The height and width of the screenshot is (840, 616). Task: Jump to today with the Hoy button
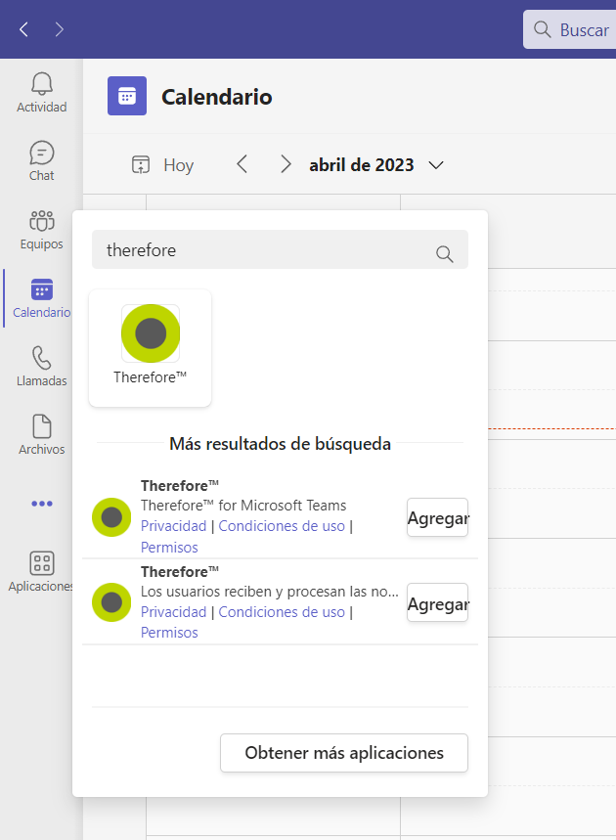point(162,165)
